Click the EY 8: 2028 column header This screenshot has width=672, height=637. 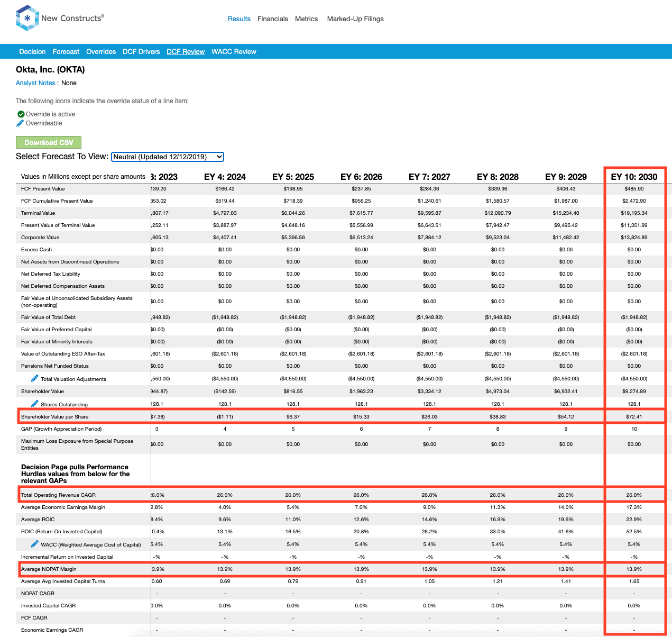coord(498,177)
